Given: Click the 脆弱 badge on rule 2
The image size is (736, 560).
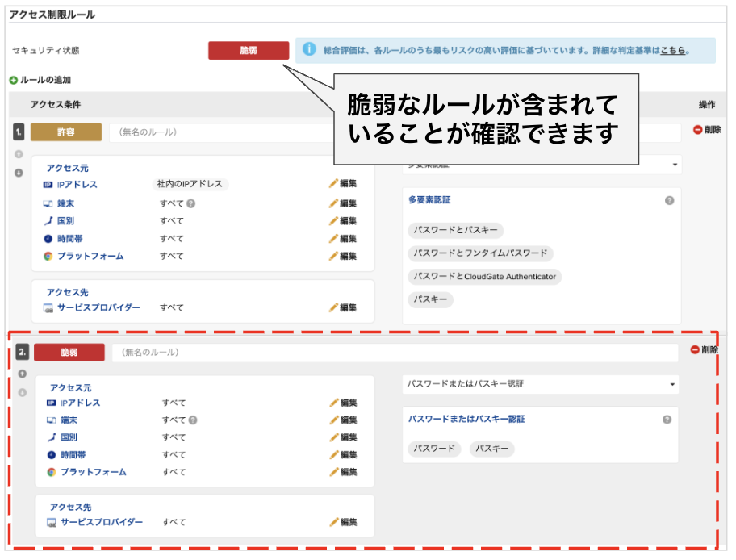Looking at the screenshot, I should 69,353.
